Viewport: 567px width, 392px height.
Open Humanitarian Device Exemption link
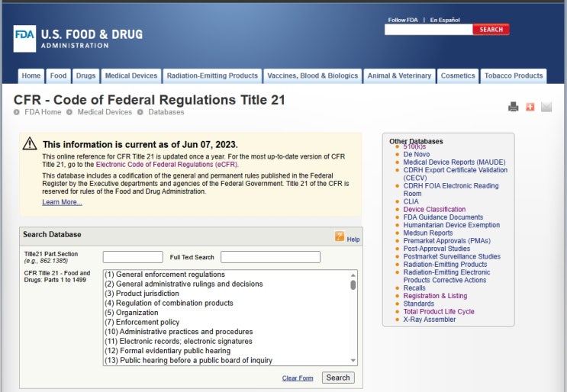(x=452, y=225)
